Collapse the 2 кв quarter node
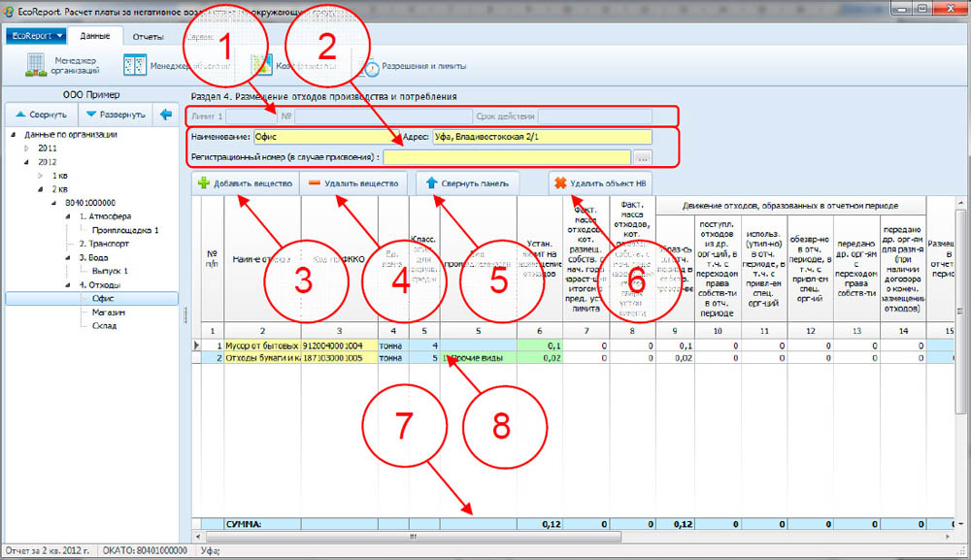Viewport: 971px width, 560px height. coord(40,189)
